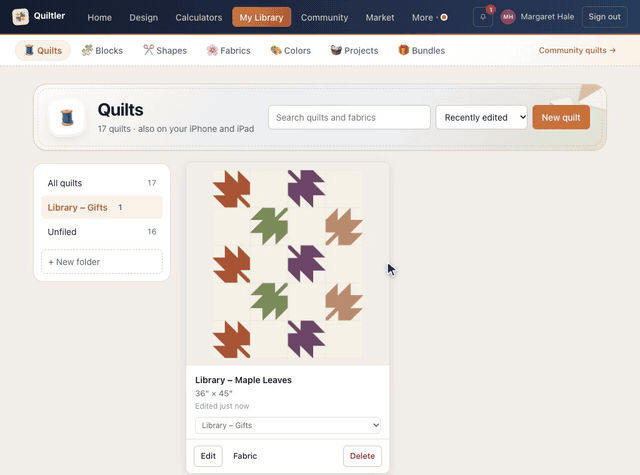Click the New quilt button
The image size is (640, 475).
(x=561, y=118)
